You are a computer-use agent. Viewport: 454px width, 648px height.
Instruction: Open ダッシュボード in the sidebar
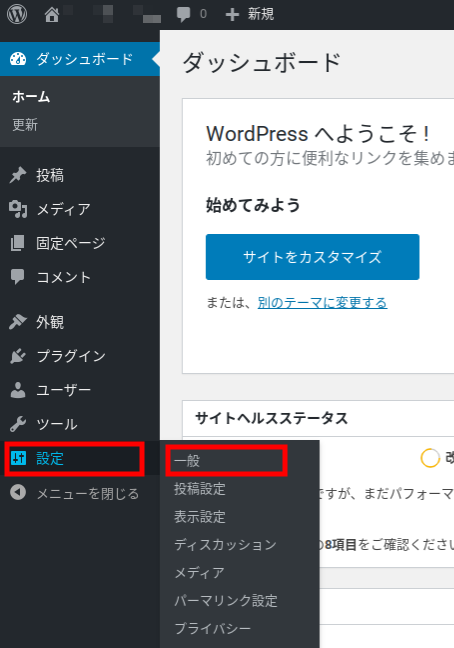coord(80,59)
